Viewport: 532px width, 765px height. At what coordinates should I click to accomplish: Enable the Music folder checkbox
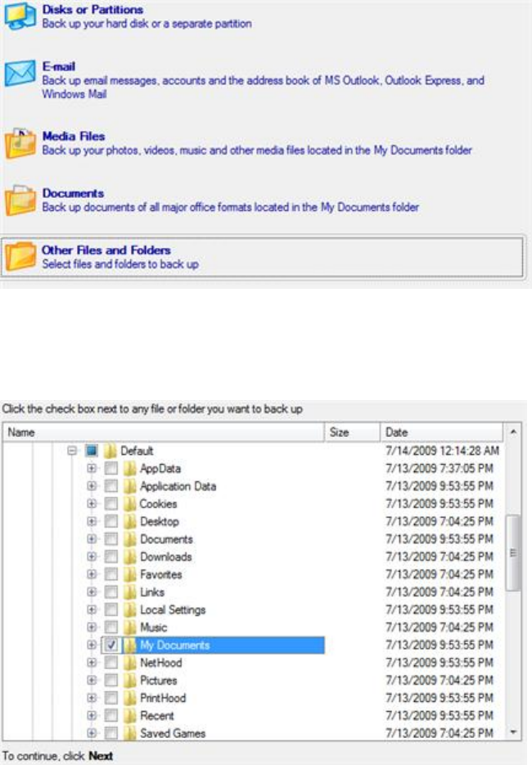(110, 628)
